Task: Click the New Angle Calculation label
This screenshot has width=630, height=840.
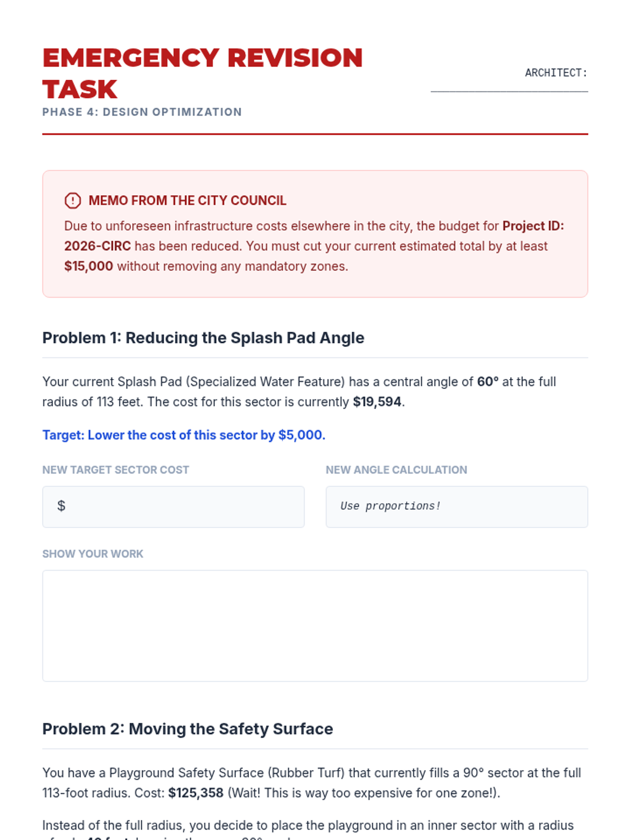Action: [396, 470]
